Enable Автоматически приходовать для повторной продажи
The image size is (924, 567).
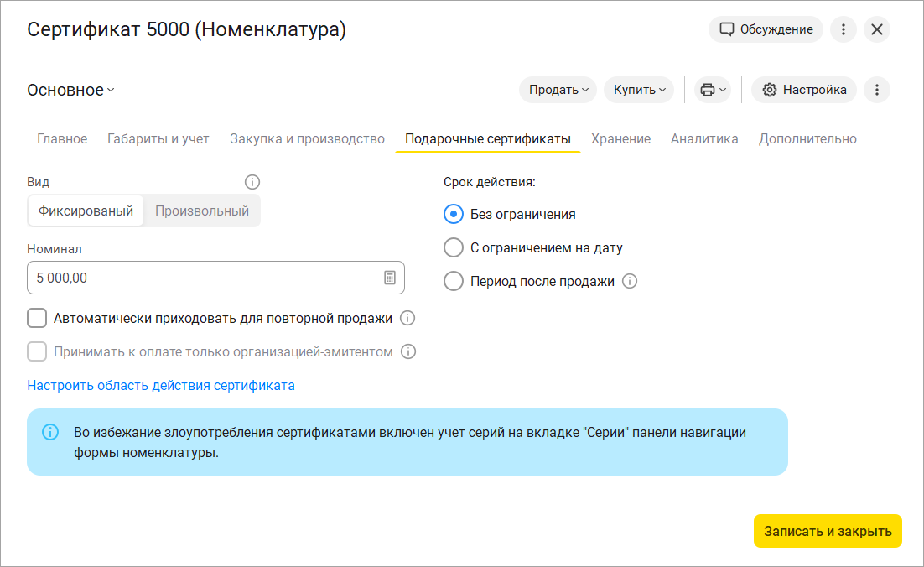tap(37, 319)
